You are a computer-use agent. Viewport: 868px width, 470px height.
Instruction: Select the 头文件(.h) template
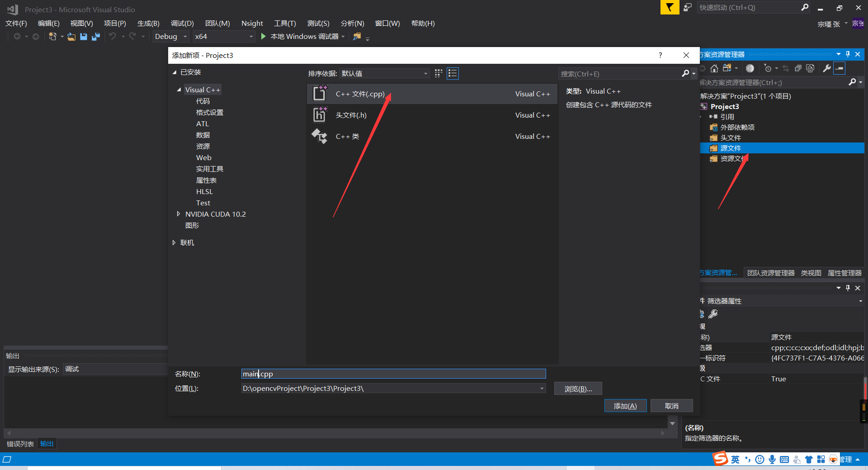click(432, 115)
